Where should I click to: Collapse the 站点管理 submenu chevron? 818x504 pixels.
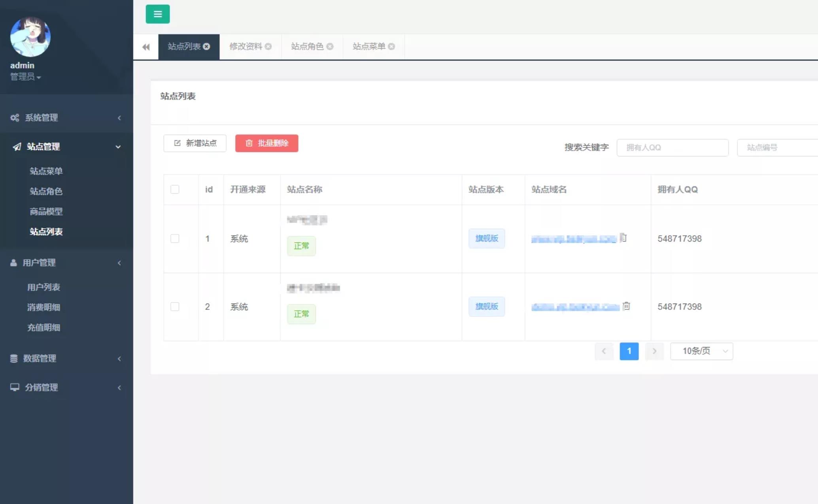(118, 147)
